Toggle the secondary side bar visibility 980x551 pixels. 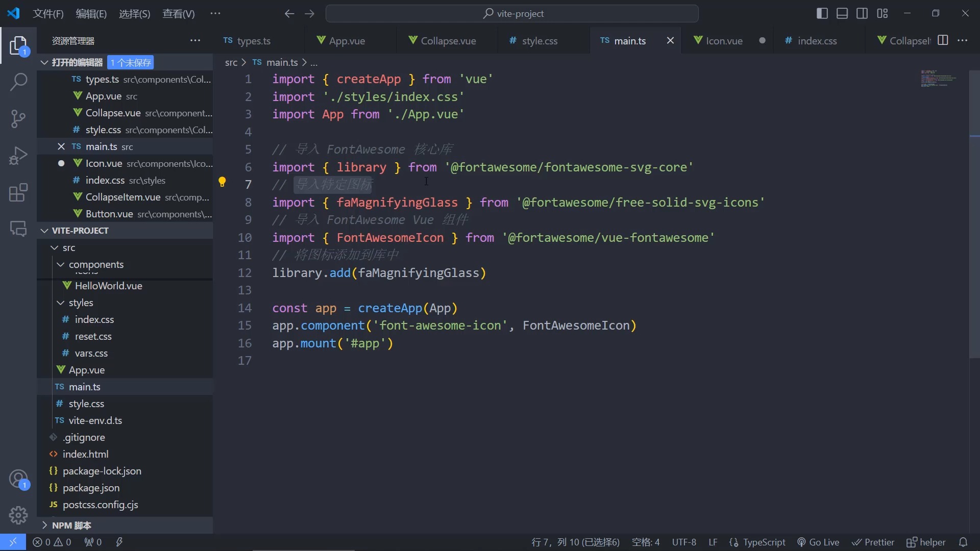(x=862, y=13)
